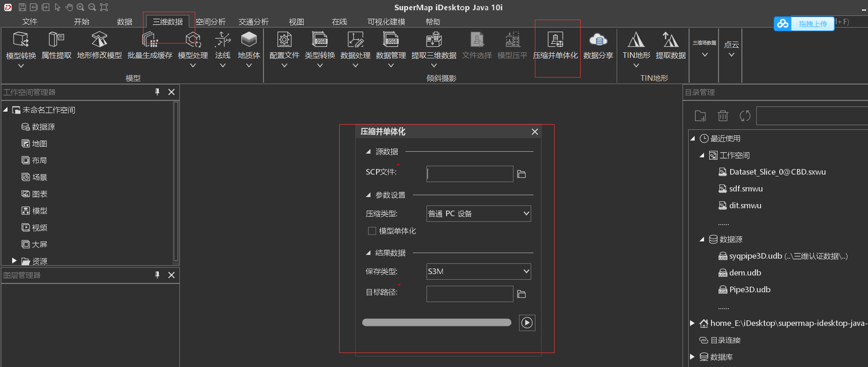This screenshot has height=367, width=868.
Task: Click the zoom in magnifier icon
Action: point(80,7)
